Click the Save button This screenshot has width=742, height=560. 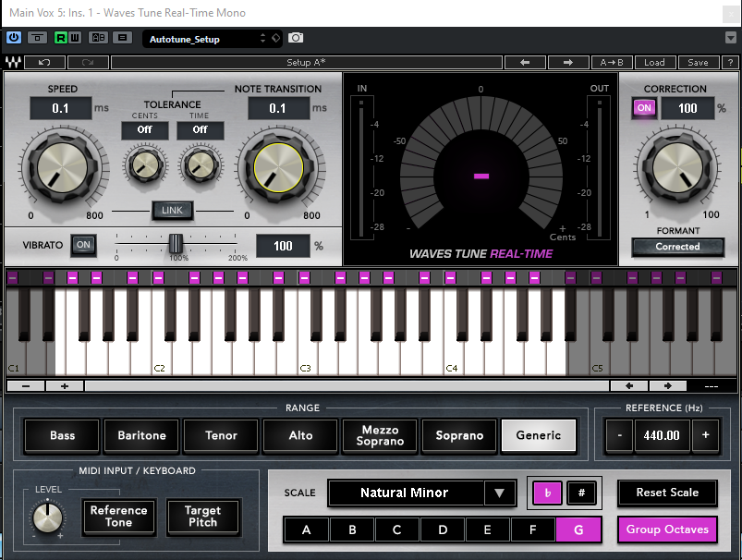(698, 63)
